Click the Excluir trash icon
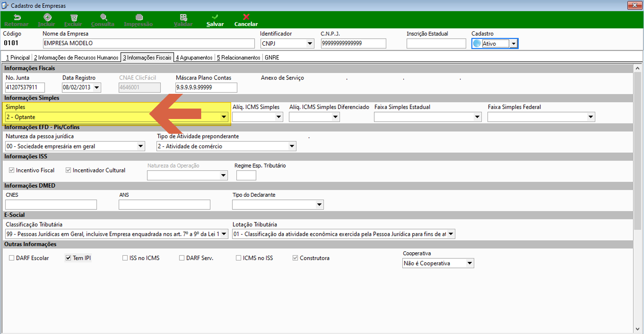 [73, 17]
